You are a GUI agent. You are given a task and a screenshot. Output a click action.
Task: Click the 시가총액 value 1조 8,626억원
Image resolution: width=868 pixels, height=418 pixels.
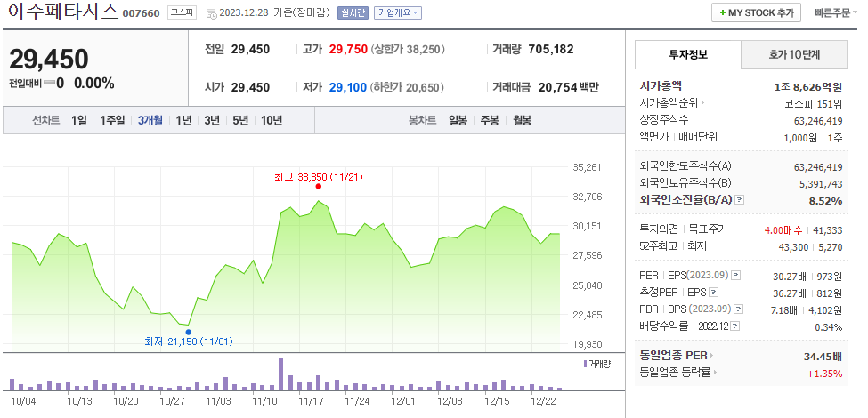click(808, 86)
